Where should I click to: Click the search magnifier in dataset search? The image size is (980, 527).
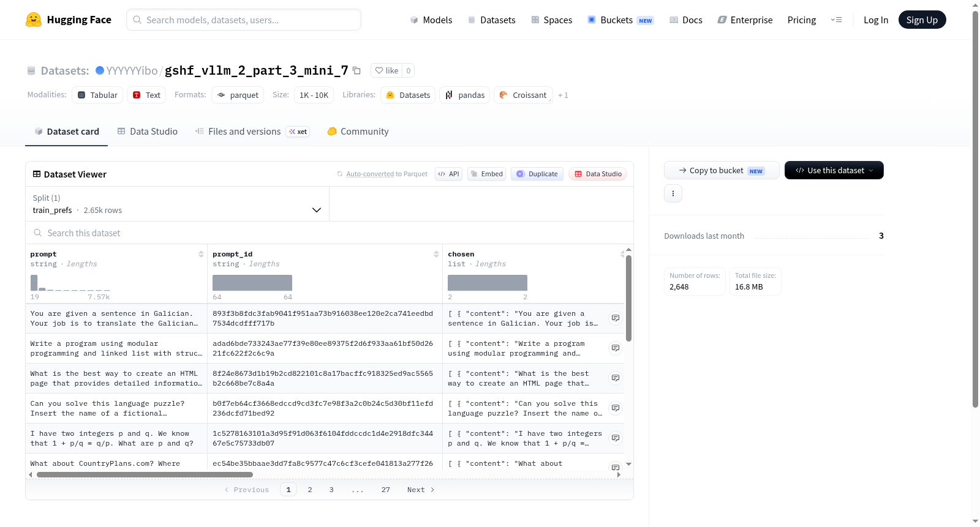38,233
